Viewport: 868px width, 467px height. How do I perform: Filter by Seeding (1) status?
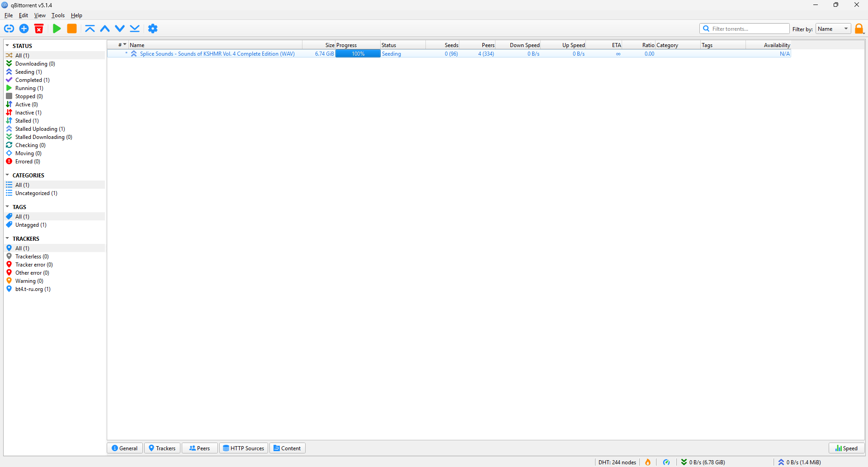coord(28,72)
